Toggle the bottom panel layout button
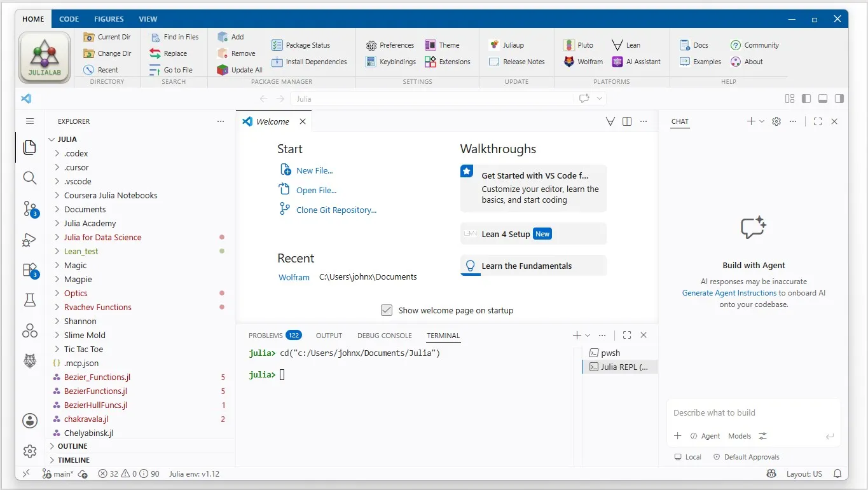 click(823, 99)
